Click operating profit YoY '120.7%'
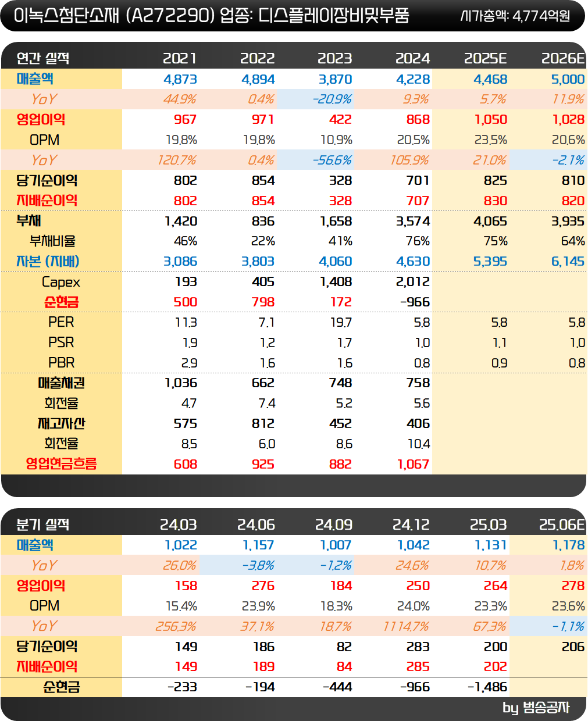Screen dimensions: 588x721 pyautogui.click(x=177, y=160)
